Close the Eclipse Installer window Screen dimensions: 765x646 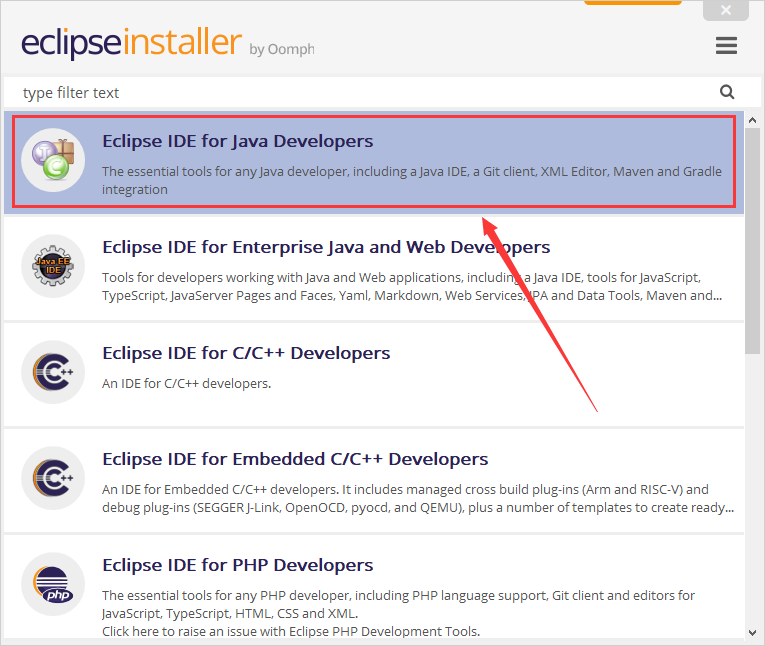pos(727,10)
